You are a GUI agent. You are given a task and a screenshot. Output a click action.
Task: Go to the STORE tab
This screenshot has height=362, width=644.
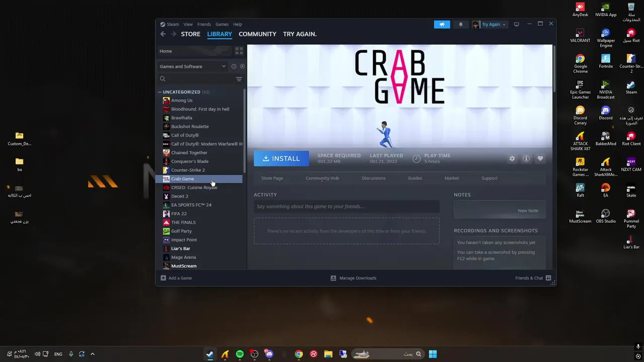coord(191,34)
